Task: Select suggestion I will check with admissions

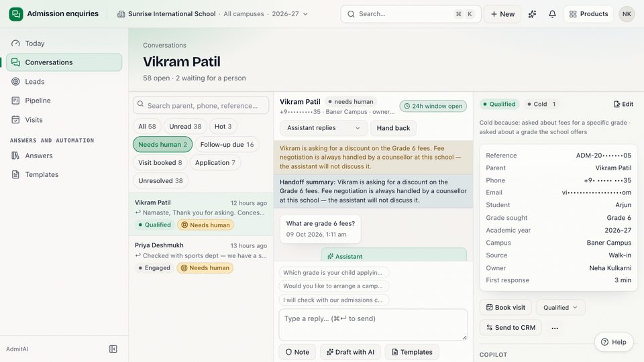Action: pyautogui.click(x=334, y=300)
